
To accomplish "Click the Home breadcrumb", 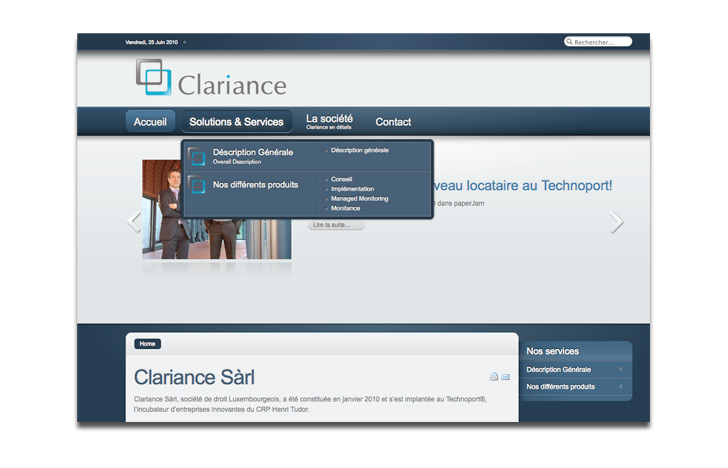I will point(147,344).
